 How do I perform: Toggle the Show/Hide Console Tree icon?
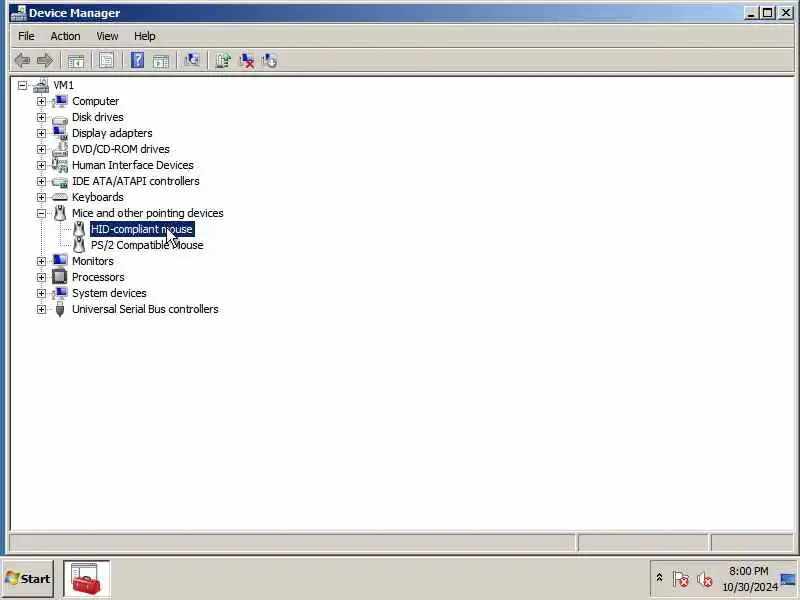pos(76,61)
